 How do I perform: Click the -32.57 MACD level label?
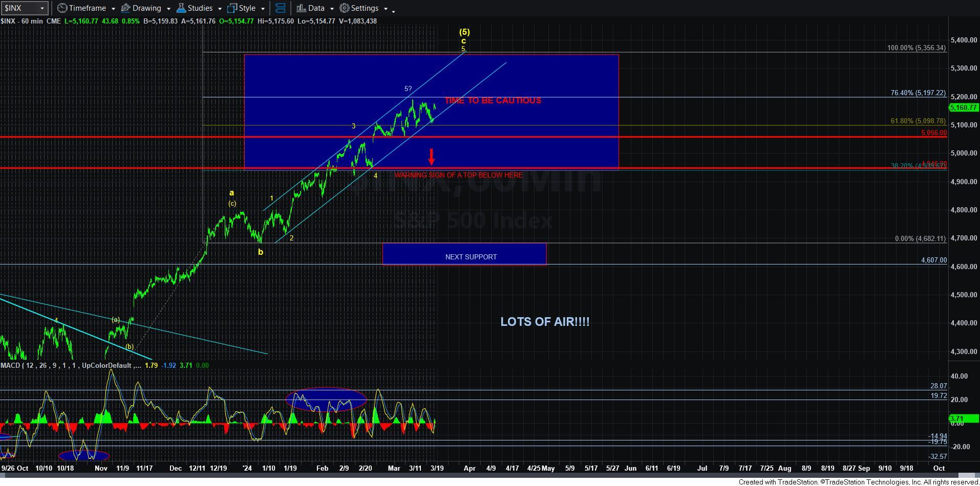[938, 456]
